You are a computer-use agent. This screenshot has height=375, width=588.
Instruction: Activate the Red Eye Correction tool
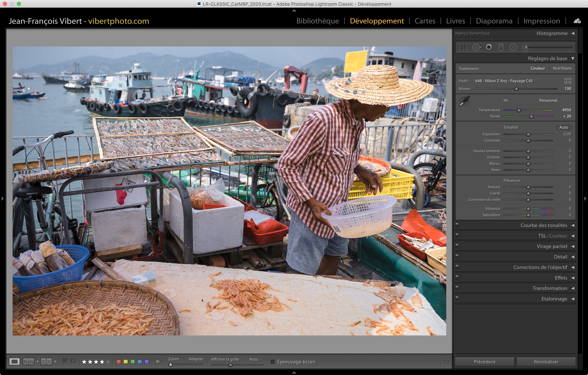click(489, 47)
